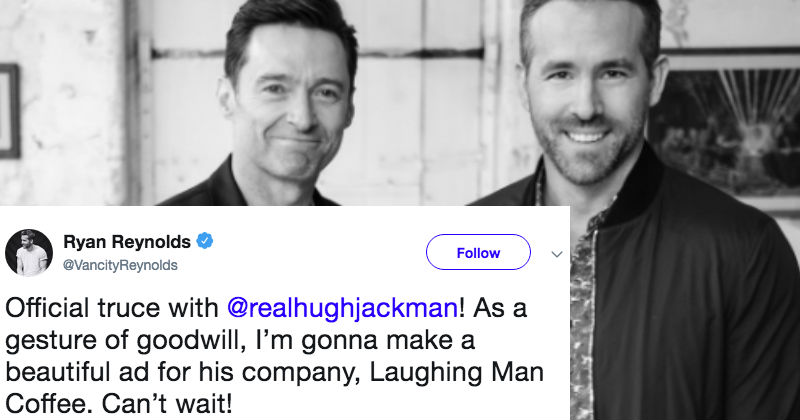Open the @realhughjackman mention link
The image size is (800, 420).
point(342,308)
